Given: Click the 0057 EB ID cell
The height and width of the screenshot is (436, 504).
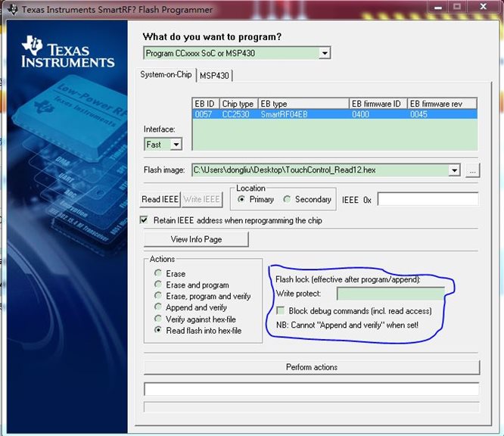Looking at the screenshot, I should point(203,114).
